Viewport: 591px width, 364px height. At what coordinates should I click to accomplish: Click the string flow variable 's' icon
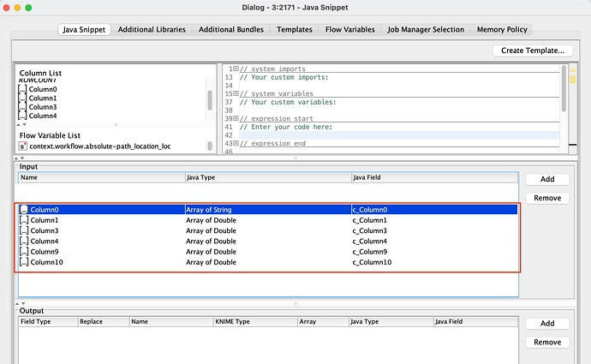22,146
